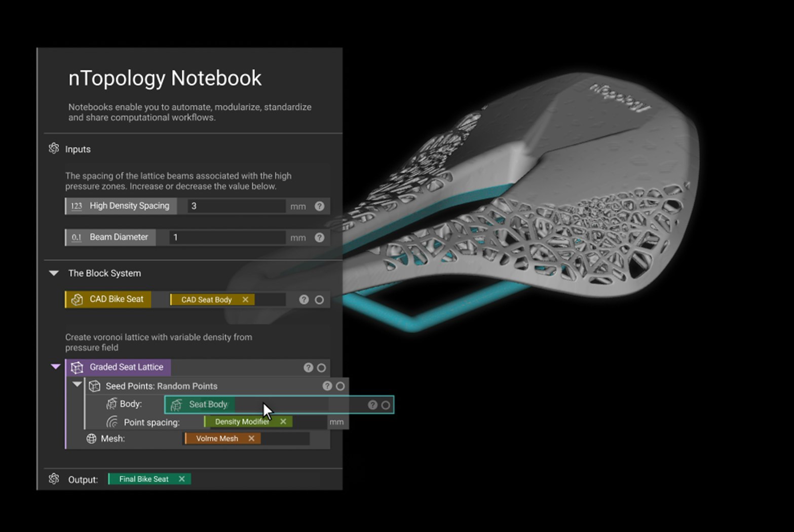The width and height of the screenshot is (794, 532).
Task: Click the atom icon next to Output
Action: pyautogui.click(x=54, y=479)
